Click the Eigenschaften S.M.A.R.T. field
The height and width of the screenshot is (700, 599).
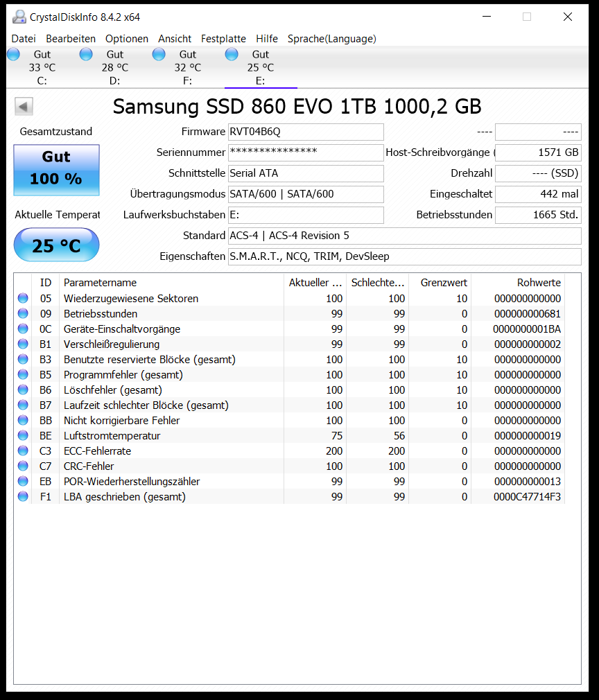click(405, 256)
